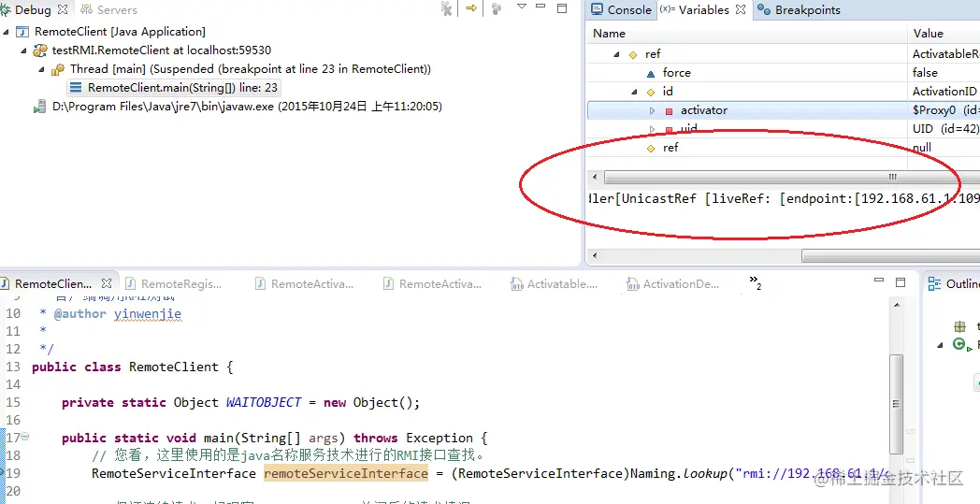Collapse the id variable node

(634, 92)
